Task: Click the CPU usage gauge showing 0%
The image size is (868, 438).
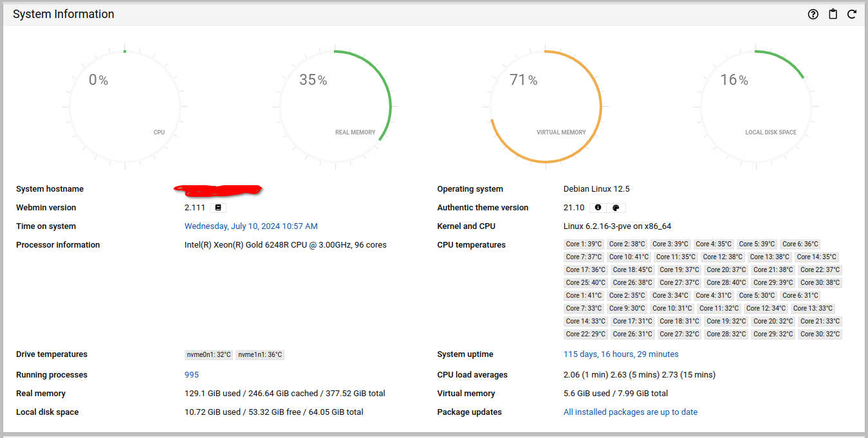Action: [125, 106]
